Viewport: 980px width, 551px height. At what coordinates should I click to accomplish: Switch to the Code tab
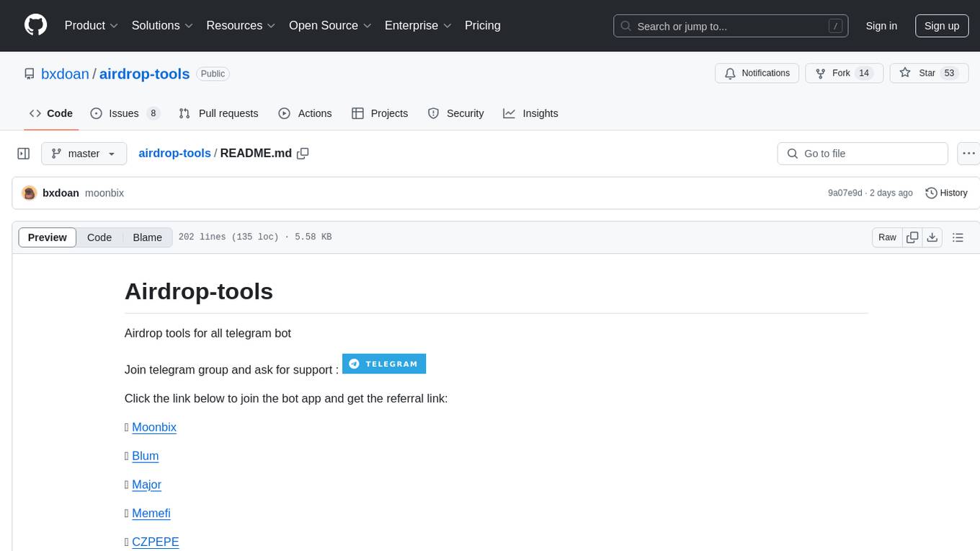[50, 113]
